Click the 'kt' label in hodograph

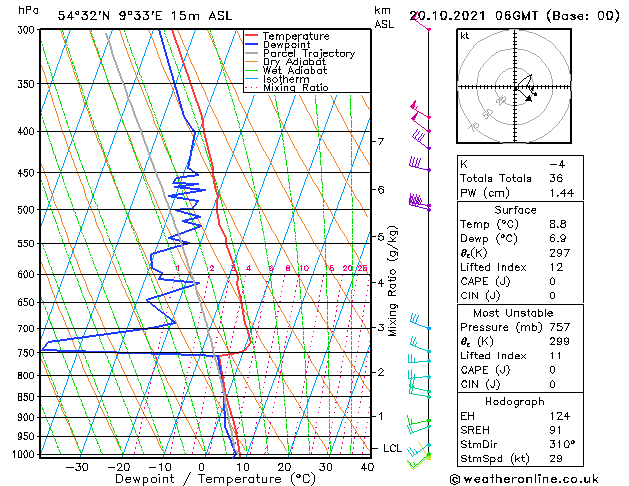coord(465,36)
